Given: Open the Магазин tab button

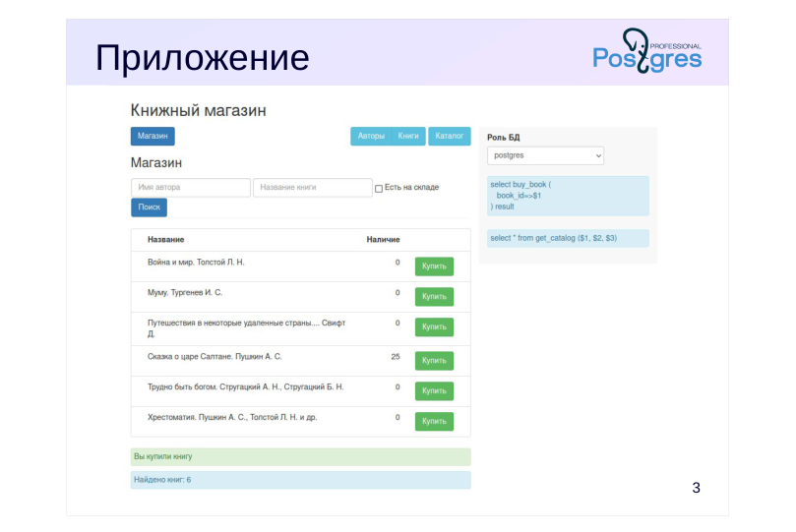Looking at the screenshot, I should click(x=153, y=136).
